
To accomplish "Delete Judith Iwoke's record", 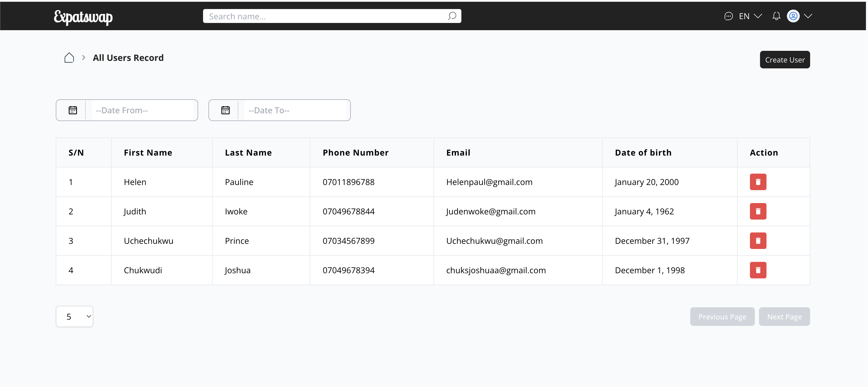I will [758, 211].
